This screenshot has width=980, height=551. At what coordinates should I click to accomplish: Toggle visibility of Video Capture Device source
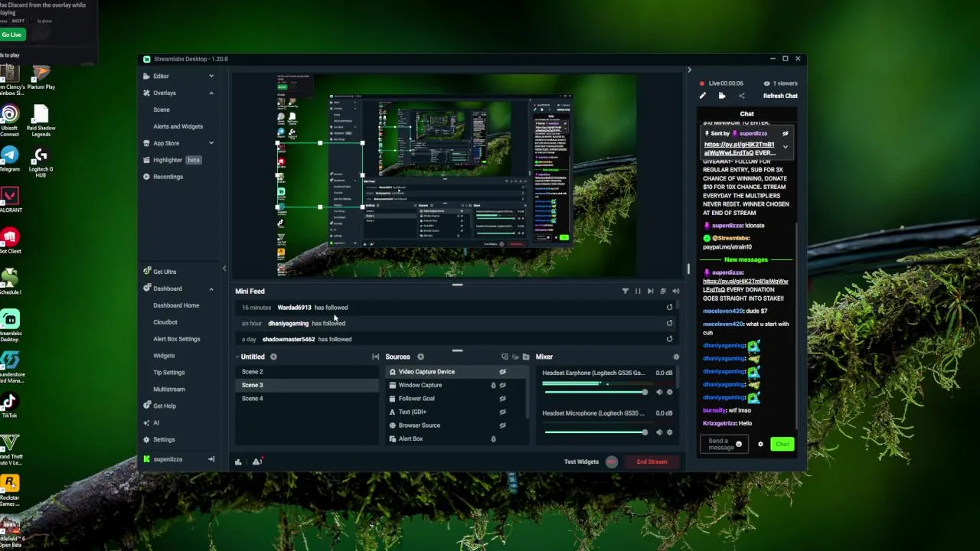click(502, 372)
